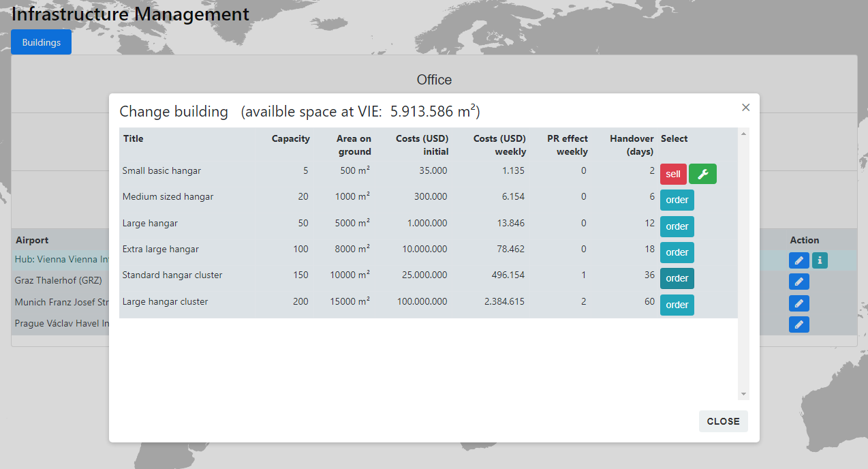Click the CLOSE button in dialog
This screenshot has height=469, width=868.
coord(723,421)
